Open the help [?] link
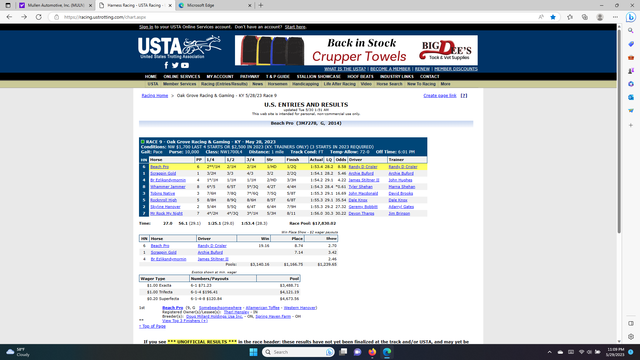 coord(464,96)
